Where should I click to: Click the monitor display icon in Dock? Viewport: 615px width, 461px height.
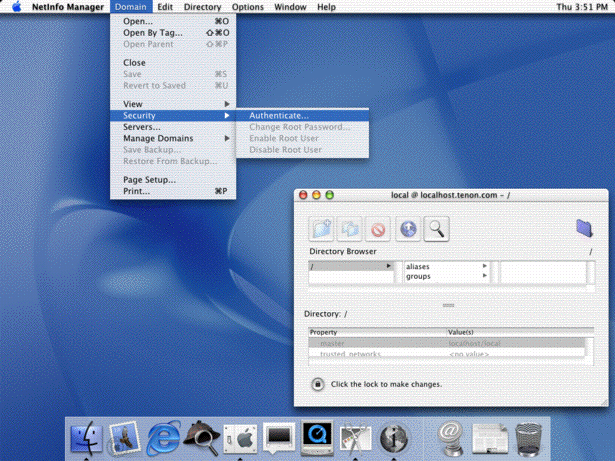(x=279, y=438)
